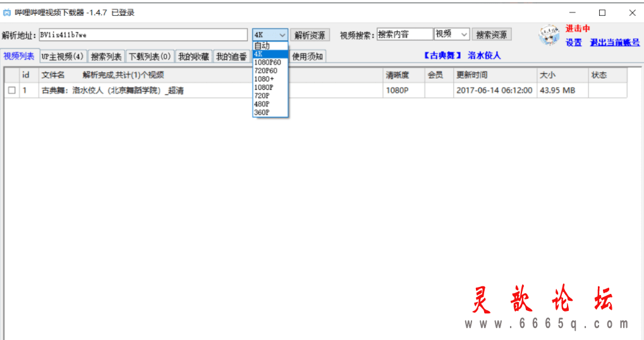
Task: Focus the 搜索内容 search field
Action: click(x=405, y=34)
